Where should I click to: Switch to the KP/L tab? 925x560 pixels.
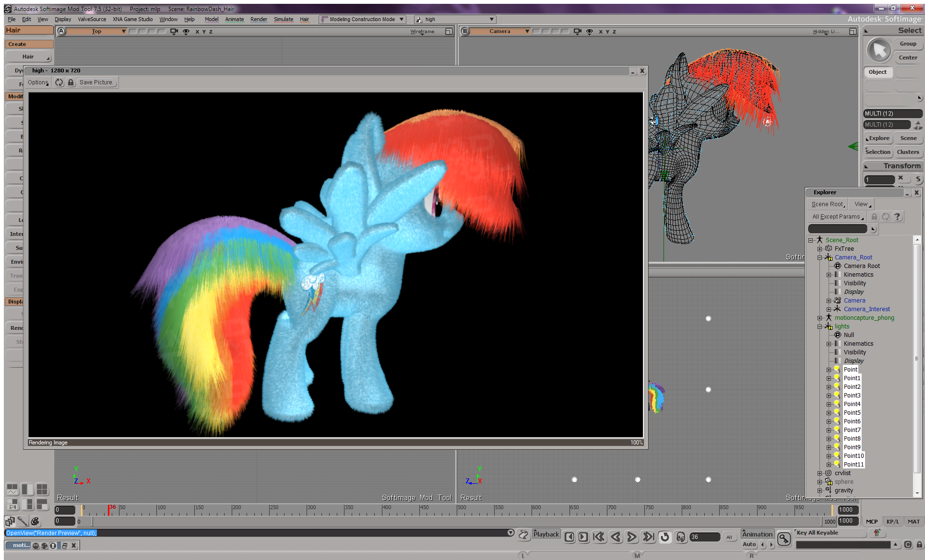click(892, 522)
